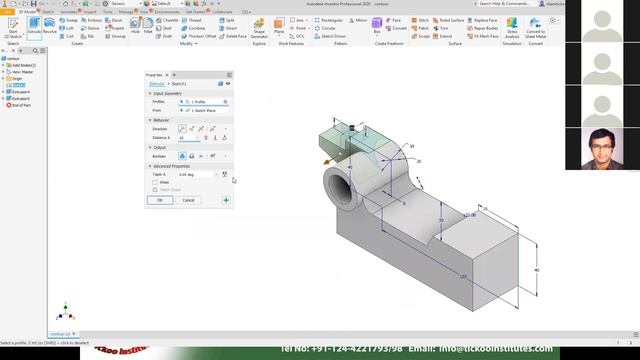Click Cancel in the Properties panel
640x360 pixels.
coord(188,200)
